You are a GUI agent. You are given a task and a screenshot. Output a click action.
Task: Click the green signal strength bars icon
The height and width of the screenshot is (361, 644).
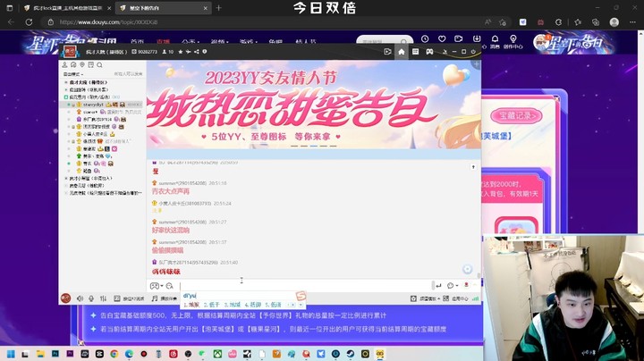(475, 298)
